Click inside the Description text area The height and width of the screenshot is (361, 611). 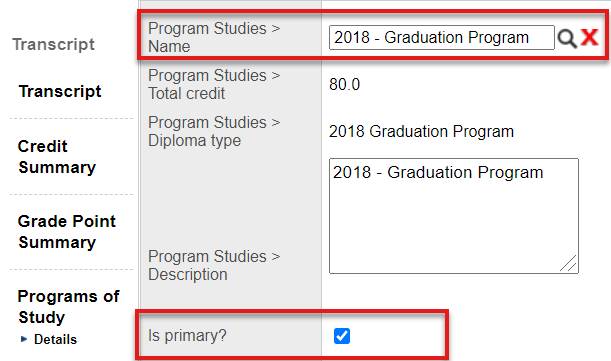(454, 216)
